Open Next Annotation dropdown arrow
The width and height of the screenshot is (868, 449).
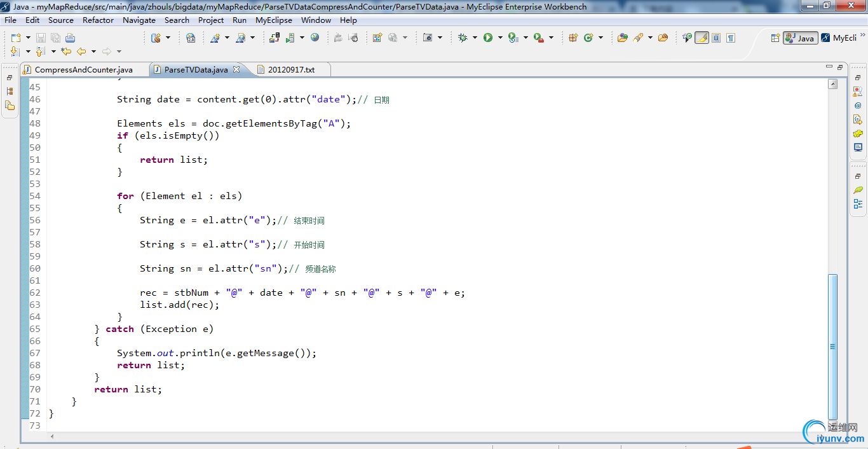(28, 52)
